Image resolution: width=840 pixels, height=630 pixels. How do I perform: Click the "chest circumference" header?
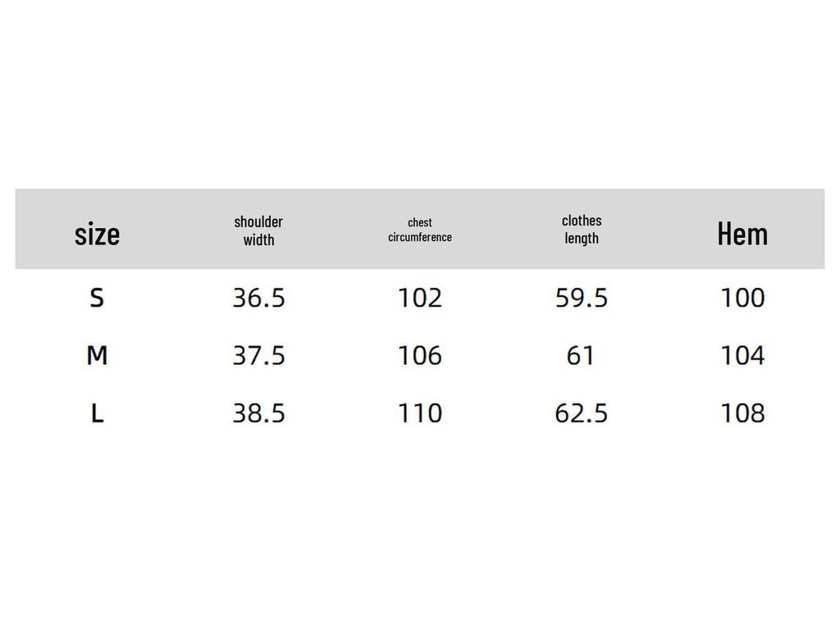pyautogui.click(x=420, y=230)
